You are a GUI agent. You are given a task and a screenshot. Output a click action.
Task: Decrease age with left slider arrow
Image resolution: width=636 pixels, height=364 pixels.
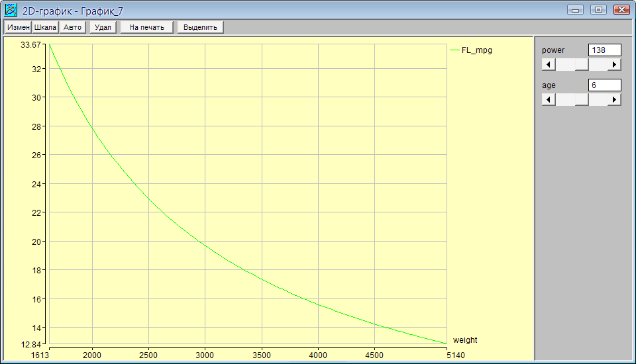point(549,99)
